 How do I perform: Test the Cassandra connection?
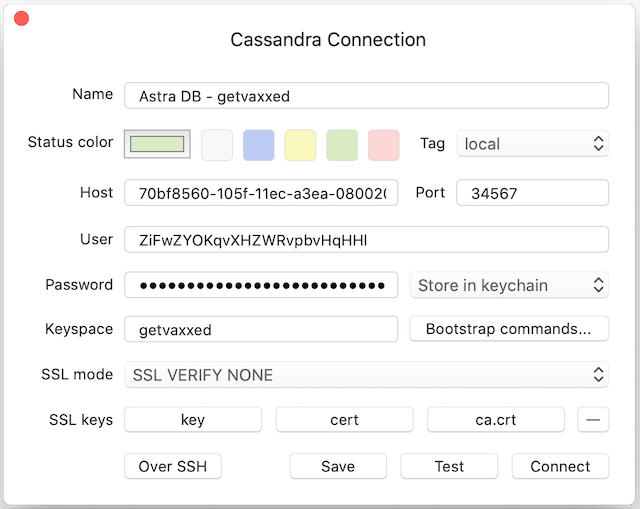coord(449,466)
